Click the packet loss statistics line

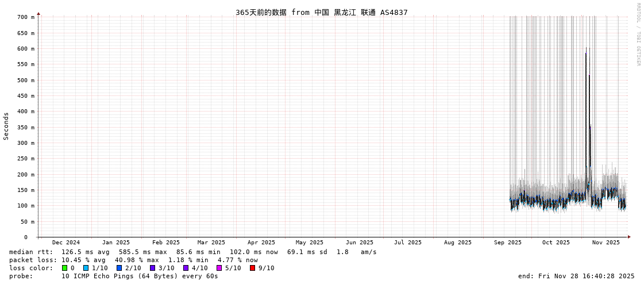tap(133, 260)
